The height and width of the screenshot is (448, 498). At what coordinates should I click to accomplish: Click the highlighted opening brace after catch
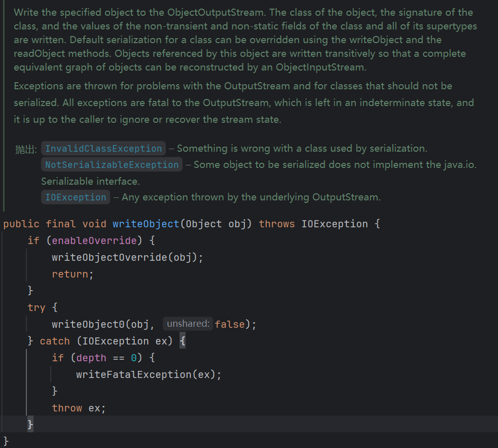tap(183, 341)
